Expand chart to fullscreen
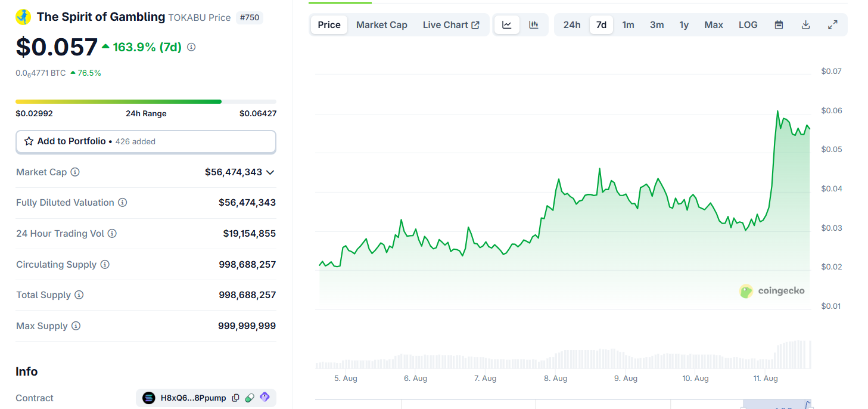The image size is (868, 409). (833, 25)
